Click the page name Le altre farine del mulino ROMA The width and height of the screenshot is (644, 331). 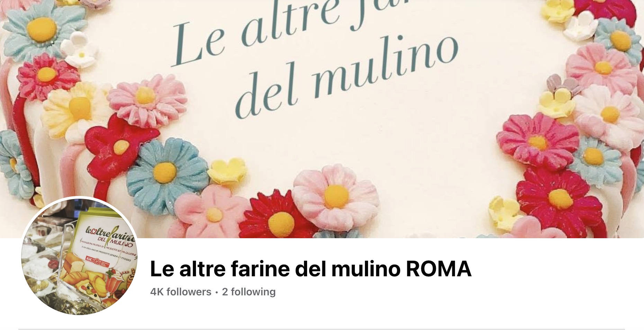pos(311,269)
